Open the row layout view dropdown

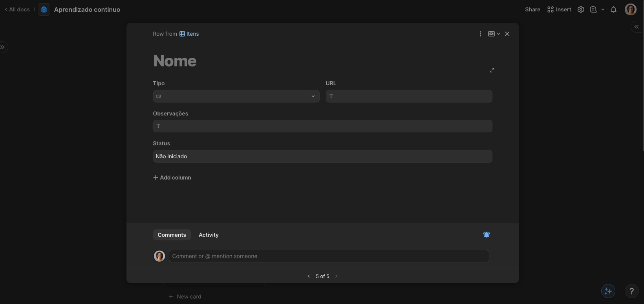pos(494,34)
